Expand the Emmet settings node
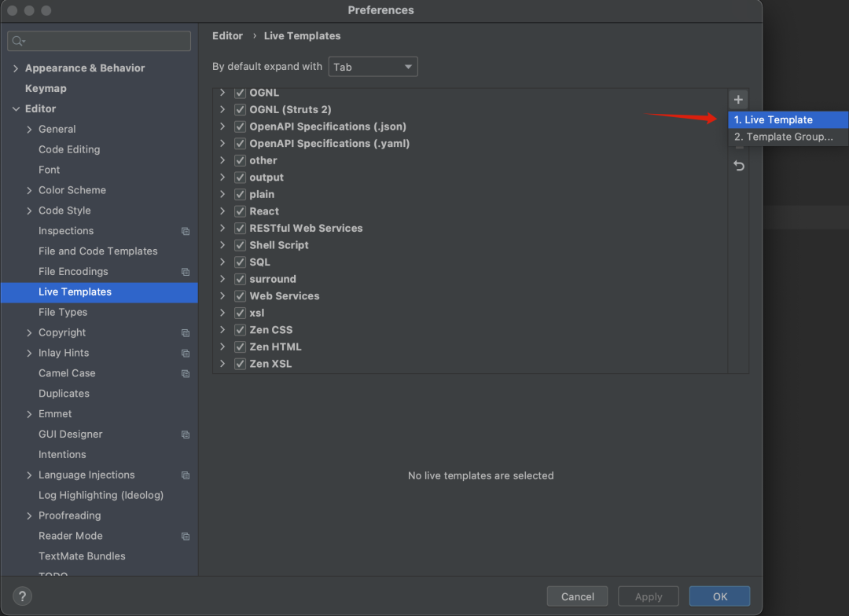This screenshot has width=849, height=616. click(29, 414)
